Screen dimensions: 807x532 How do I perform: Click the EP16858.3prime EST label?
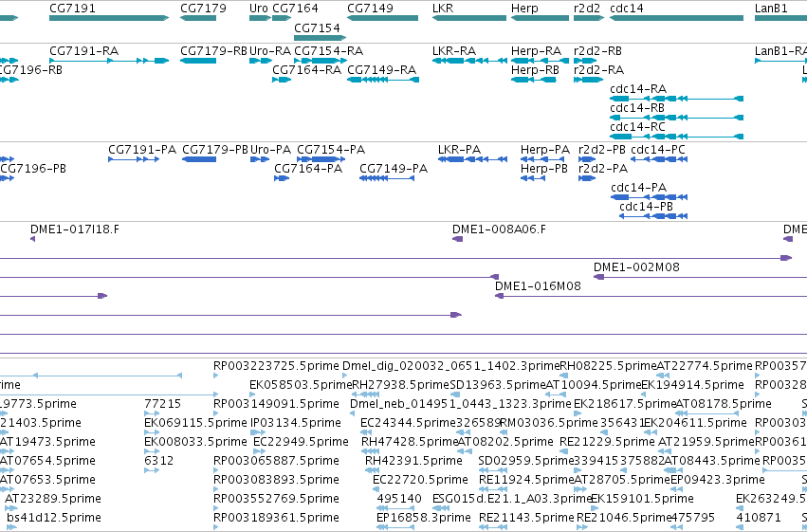pos(424,518)
